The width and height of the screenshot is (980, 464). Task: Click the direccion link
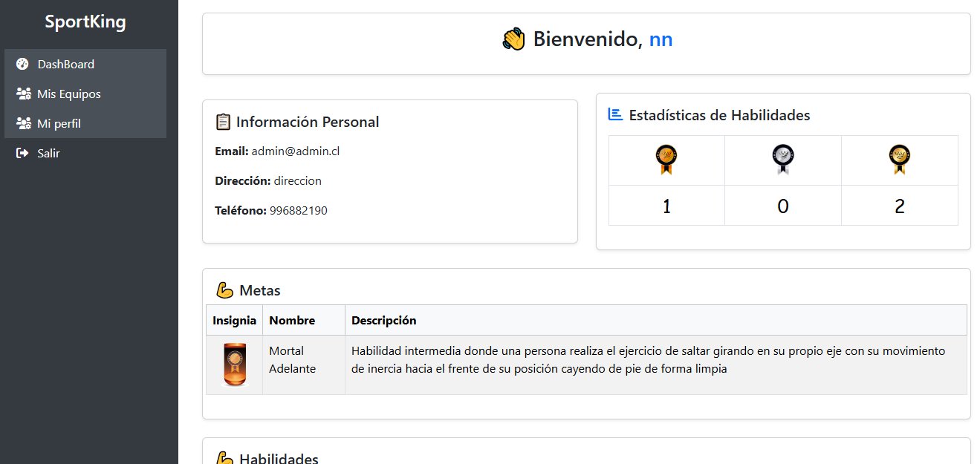pyautogui.click(x=297, y=180)
